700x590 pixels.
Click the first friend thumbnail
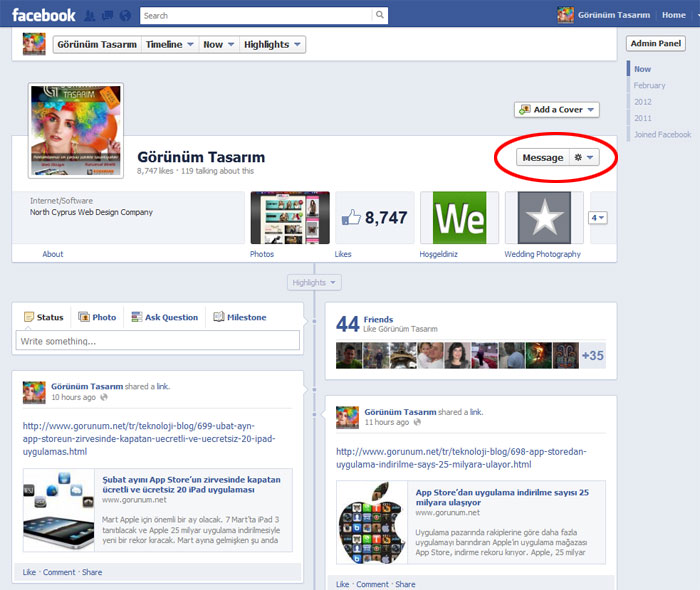349,355
